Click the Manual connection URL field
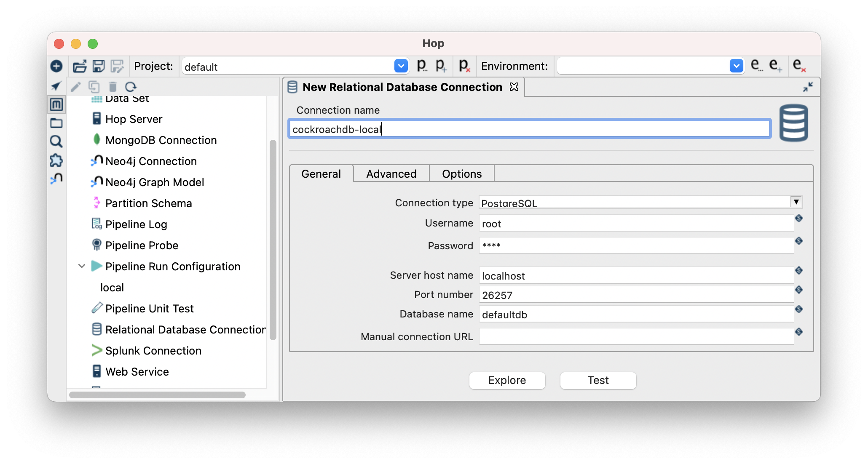Viewport: 868px width, 464px height. 636,336
